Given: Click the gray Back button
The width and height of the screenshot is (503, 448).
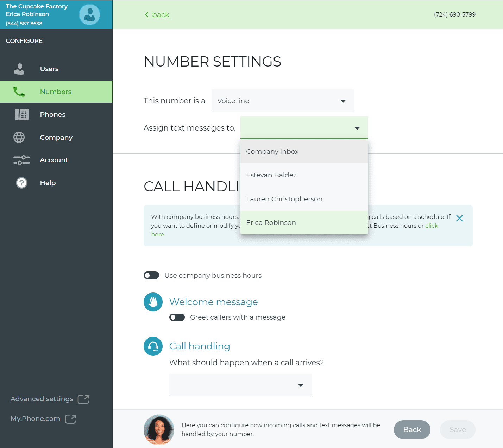Looking at the screenshot, I should (x=412, y=430).
